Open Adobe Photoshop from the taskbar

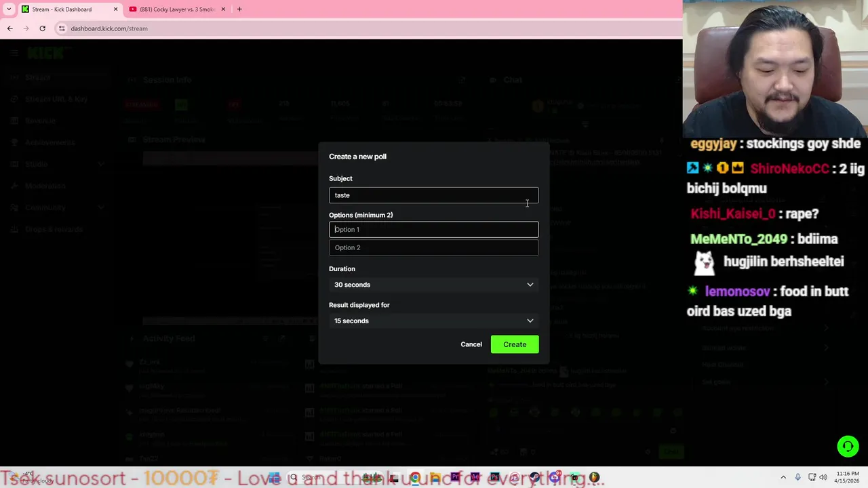(x=495, y=478)
